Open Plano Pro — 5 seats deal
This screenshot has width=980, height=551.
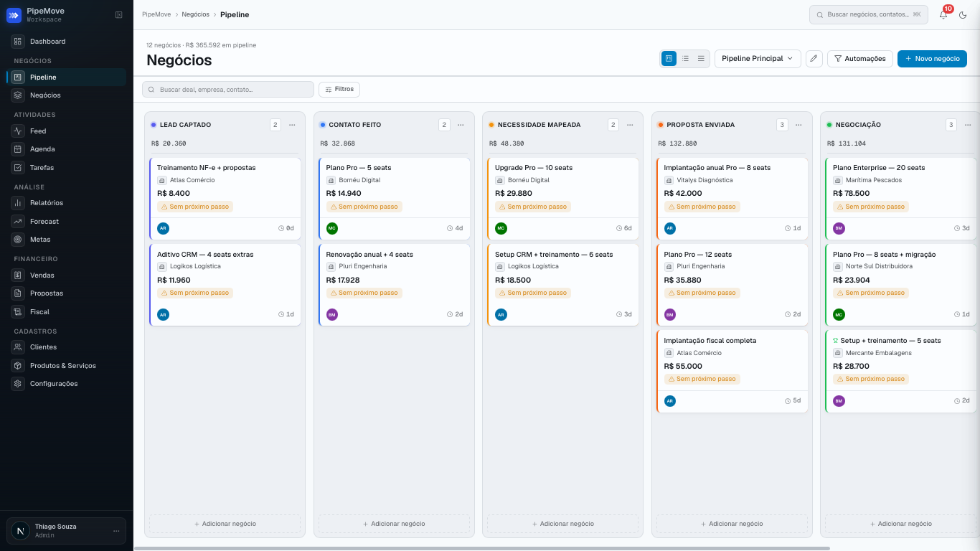pos(394,199)
